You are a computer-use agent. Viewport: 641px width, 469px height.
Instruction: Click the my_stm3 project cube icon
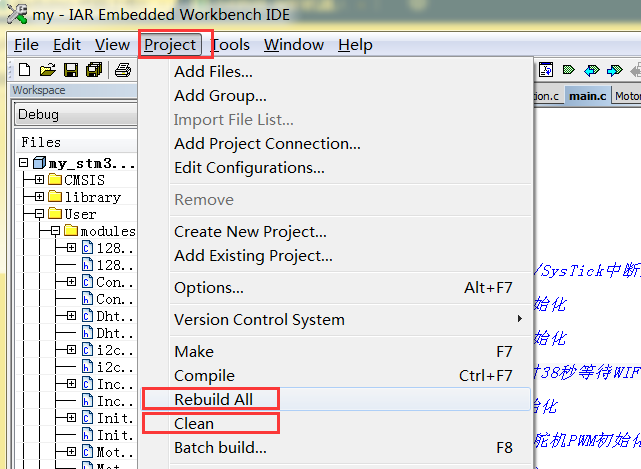point(39,163)
